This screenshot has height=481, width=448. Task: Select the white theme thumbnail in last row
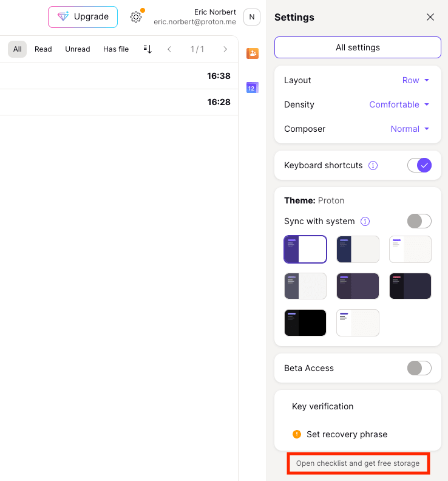point(358,322)
